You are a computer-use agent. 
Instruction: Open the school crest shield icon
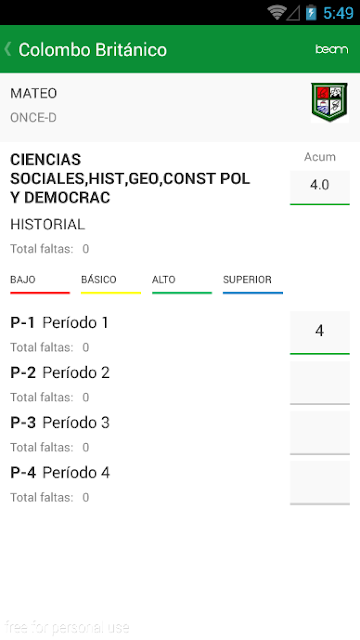tap(329, 102)
